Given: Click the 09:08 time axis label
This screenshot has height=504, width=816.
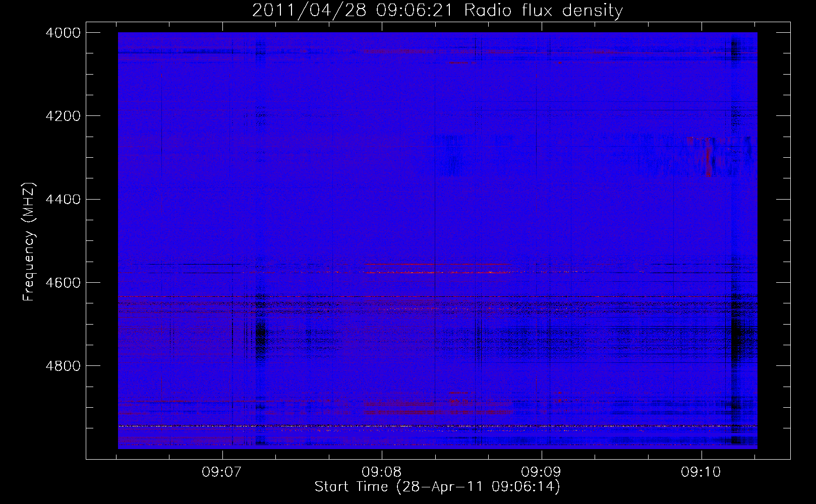Looking at the screenshot, I should [x=382, y=472].
